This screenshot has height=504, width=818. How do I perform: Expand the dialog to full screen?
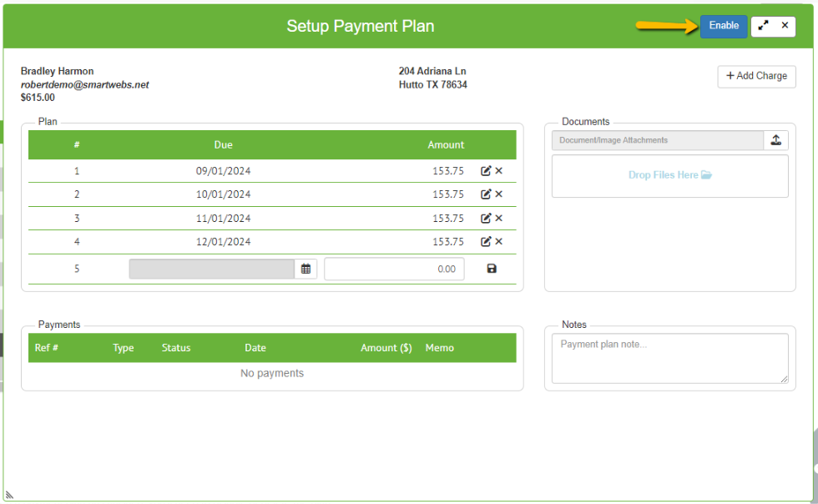[x=763, y=26]
